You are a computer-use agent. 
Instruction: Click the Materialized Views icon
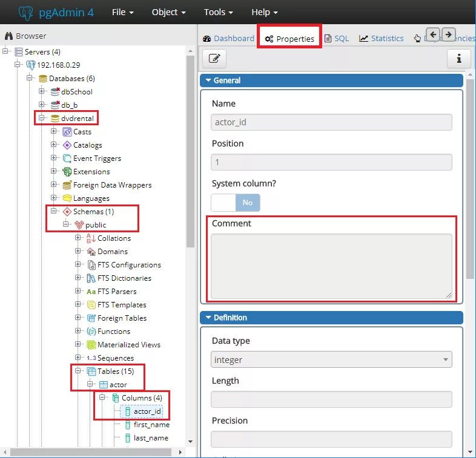pyautogui.click(x=91, y=345)
